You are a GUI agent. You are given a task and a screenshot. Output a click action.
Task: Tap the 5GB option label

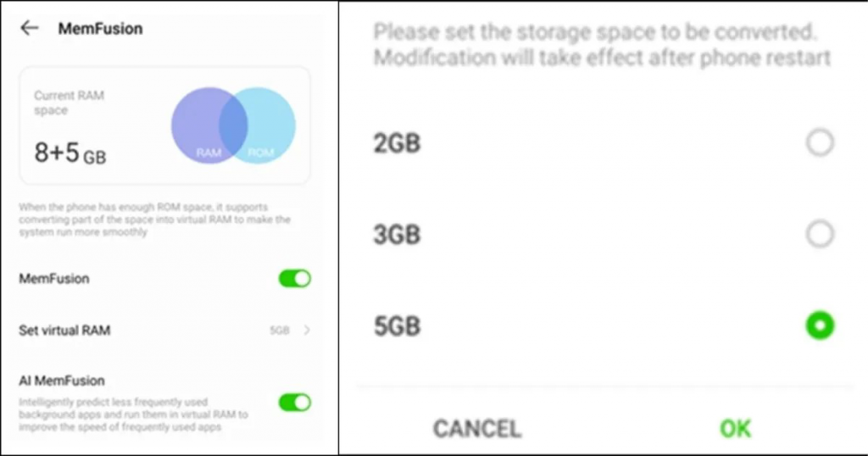point(397,326)
